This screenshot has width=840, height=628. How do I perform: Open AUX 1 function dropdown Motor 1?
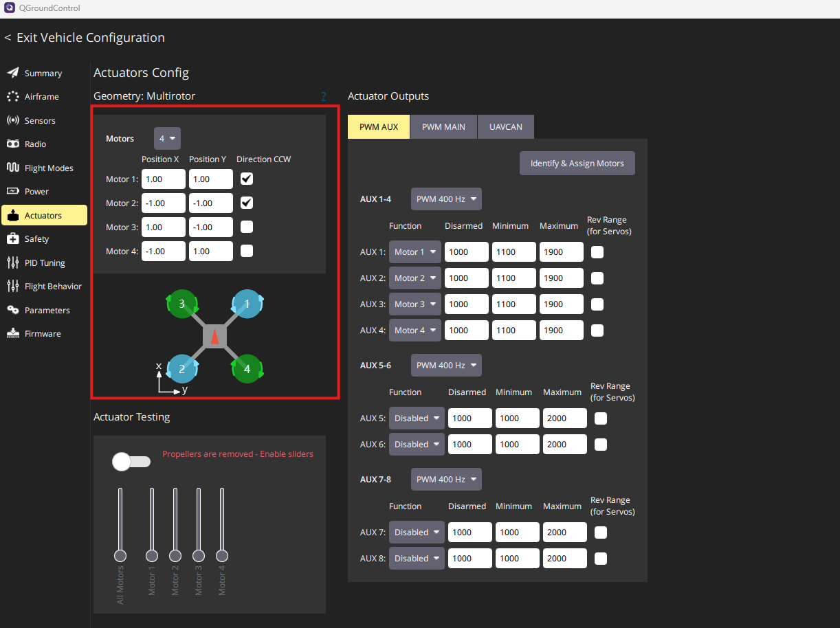coord(415,252)
